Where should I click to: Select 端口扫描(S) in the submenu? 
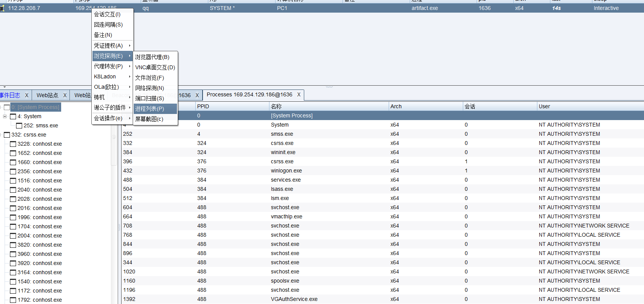[x=155, y=98]
